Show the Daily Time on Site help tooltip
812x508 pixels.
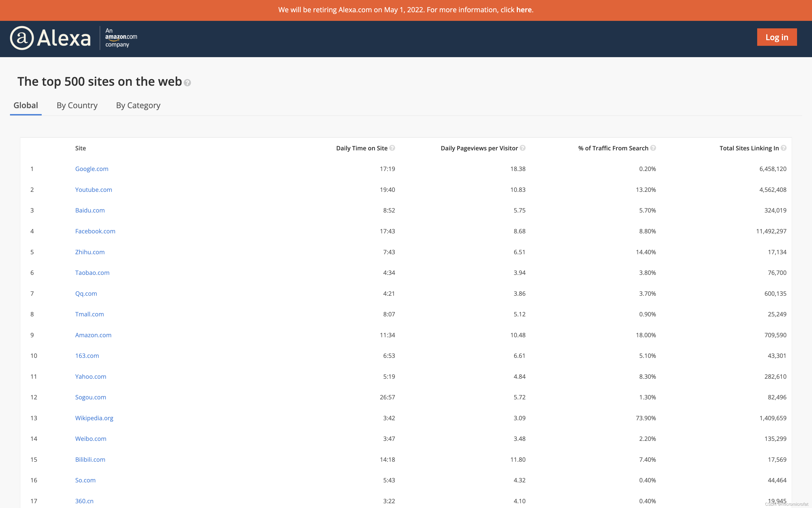tap(392, 148)
